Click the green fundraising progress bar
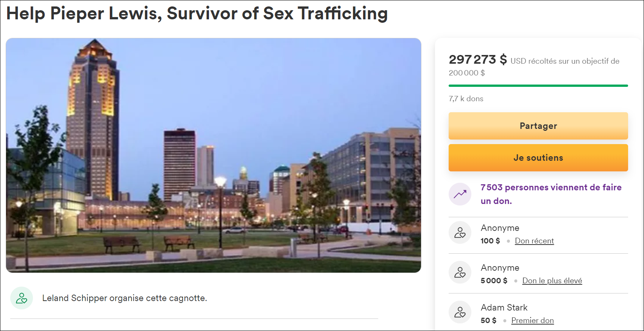The height and width of the screenshot is (331, 644). pyautogui.click(x=538, y=86)
